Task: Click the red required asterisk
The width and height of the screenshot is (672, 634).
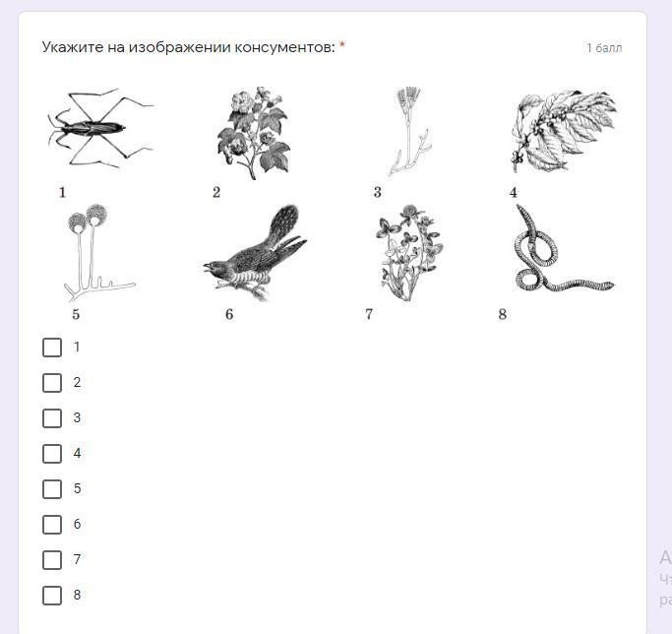Action: (342, 44)
